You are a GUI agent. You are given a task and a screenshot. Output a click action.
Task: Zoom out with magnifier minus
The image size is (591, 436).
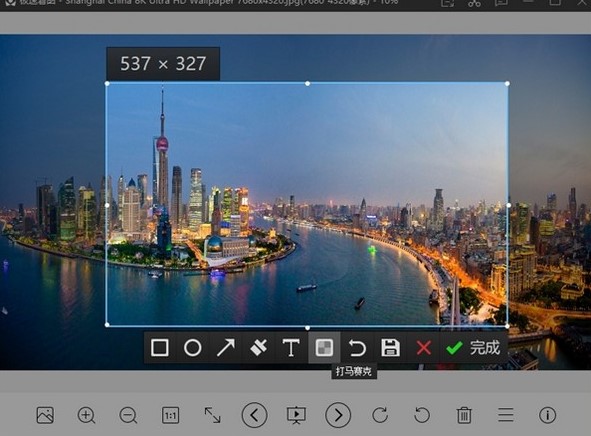128,415
